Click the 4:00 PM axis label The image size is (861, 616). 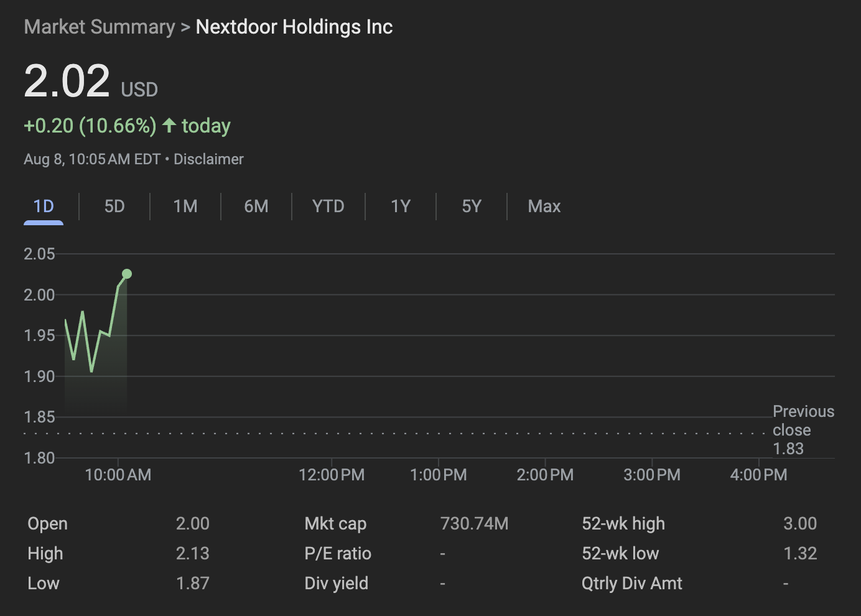[759, 475]
